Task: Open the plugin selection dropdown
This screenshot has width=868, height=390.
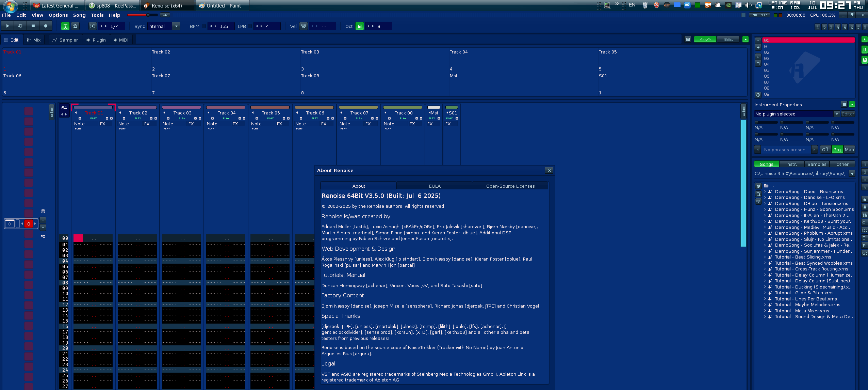Action: (x=836, y=114)
